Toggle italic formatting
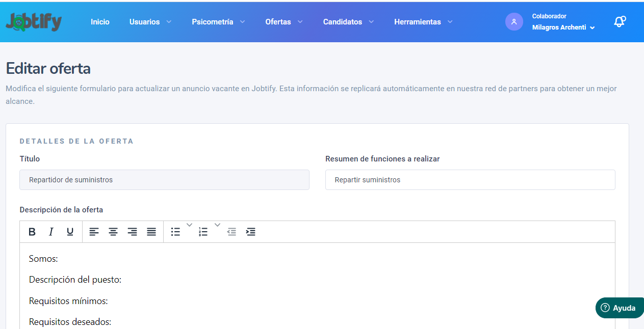 tap(51, 232)
